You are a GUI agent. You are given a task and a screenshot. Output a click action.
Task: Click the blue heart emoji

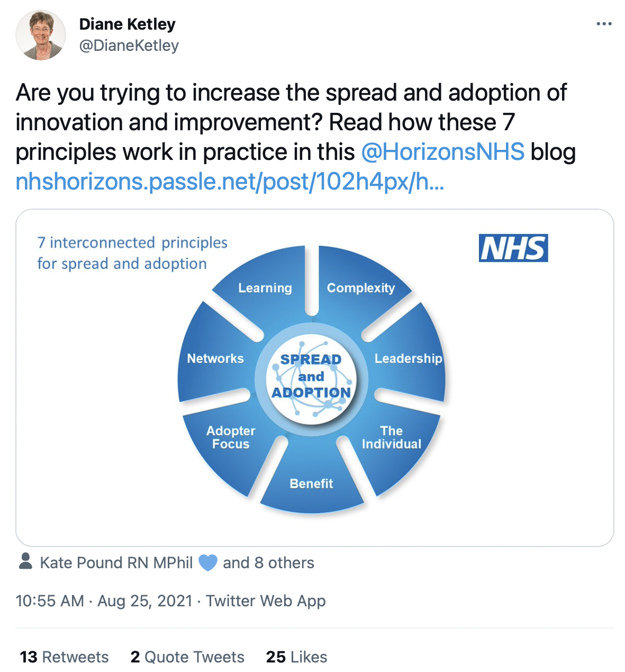point(208,562)
